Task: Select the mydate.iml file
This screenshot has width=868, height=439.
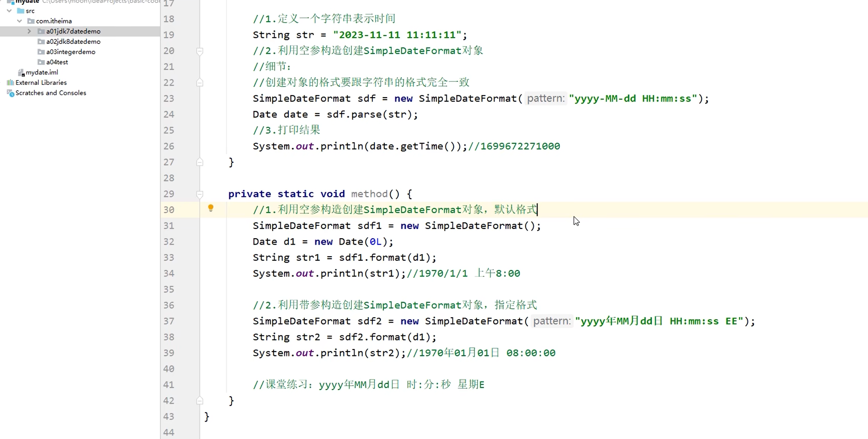Action: (42, 72)
